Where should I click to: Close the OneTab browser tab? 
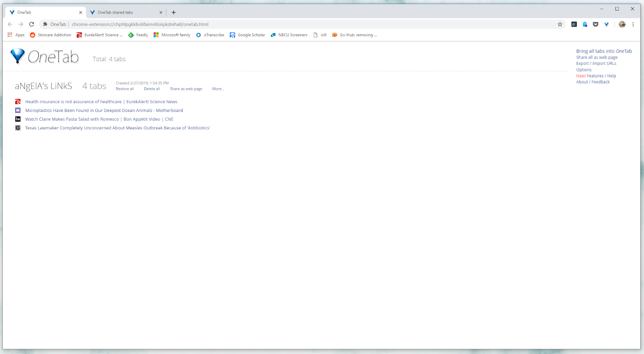(x=80, y=12)
